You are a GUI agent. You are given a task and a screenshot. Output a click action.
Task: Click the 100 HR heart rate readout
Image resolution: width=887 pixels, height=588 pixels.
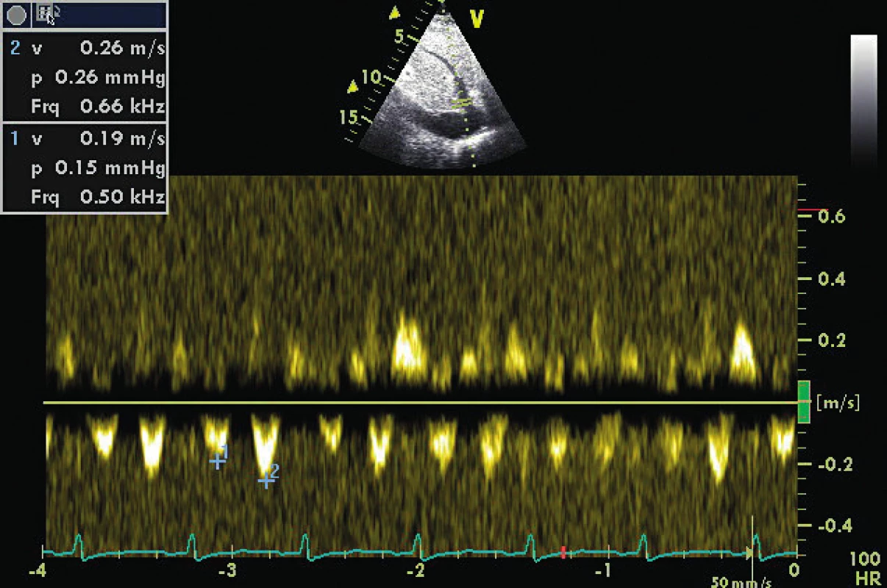pyautogui.click(x=864, y=569)
